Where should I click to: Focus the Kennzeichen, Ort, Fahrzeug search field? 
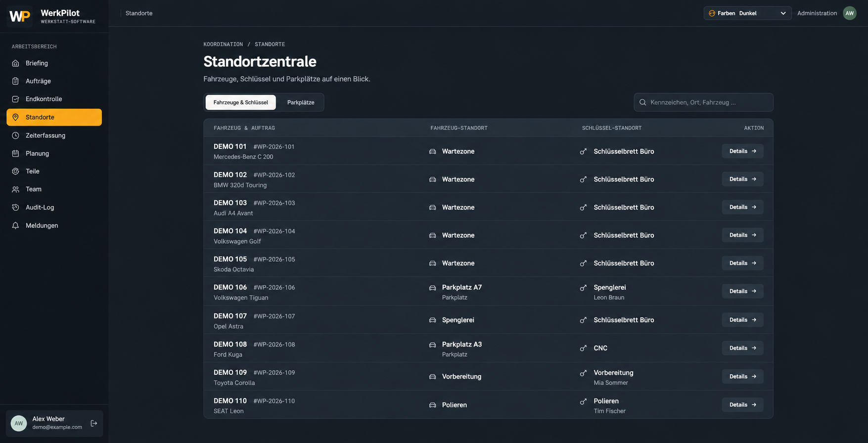[x=703, y=102]
